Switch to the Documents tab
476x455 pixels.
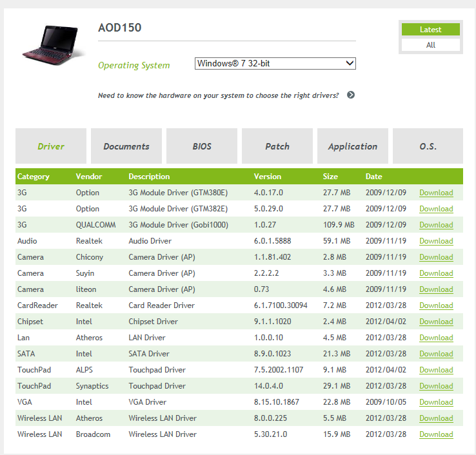click(x=126, y=146)
